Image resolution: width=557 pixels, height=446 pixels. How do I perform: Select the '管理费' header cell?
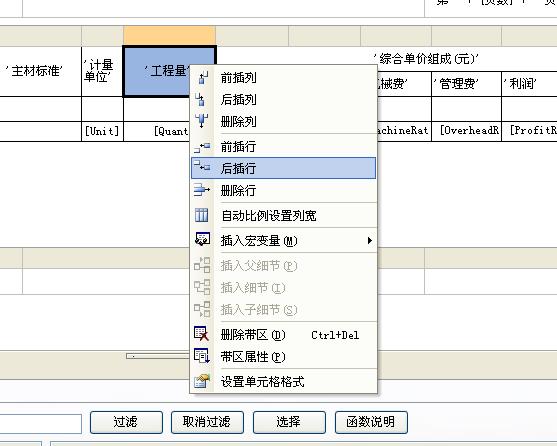(x=466, y=84)
